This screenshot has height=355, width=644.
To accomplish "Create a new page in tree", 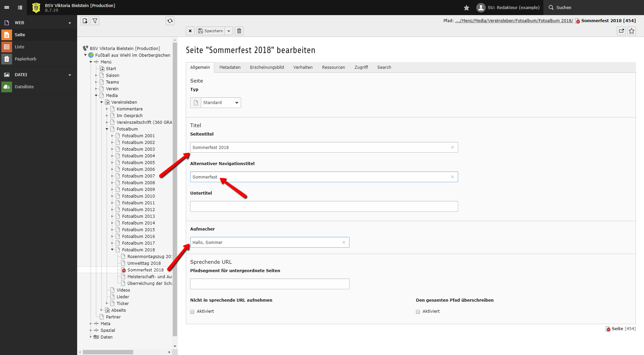I will click(85, 21).
